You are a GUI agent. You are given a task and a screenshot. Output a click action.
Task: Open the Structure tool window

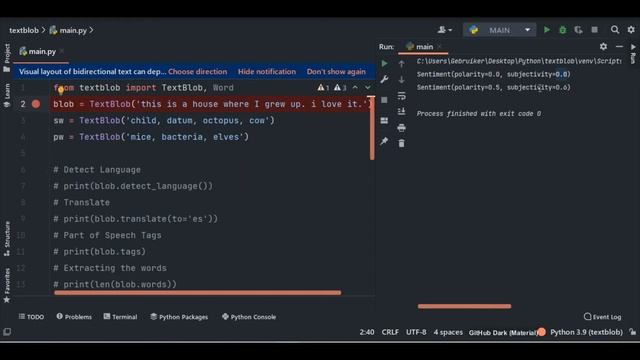tap(7, 239)
